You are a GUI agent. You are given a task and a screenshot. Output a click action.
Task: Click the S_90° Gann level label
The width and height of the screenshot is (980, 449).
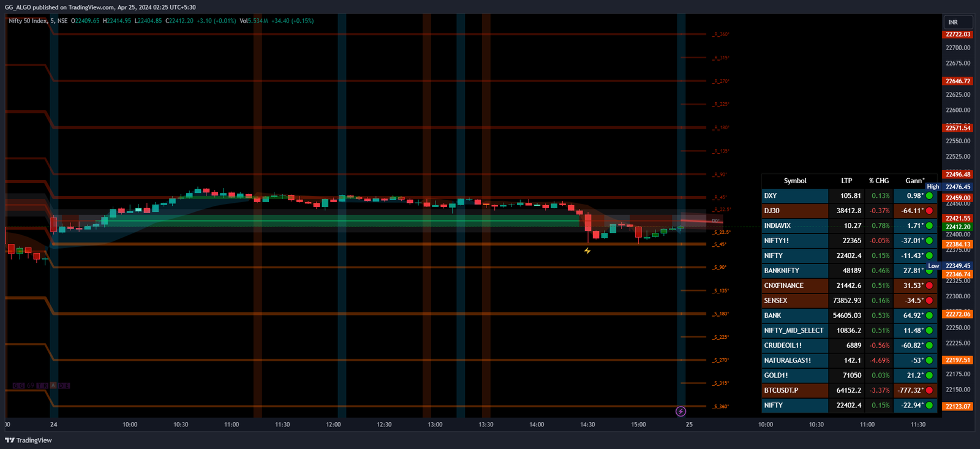(720, 268)
